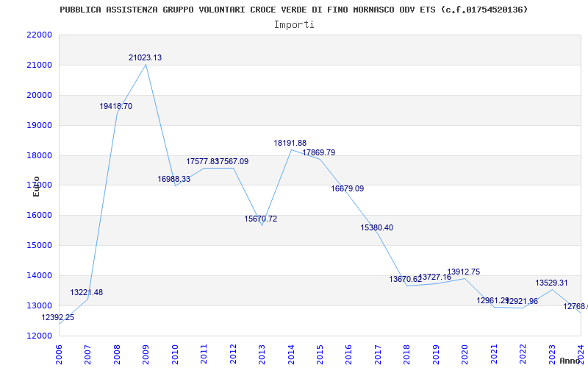588x368 pixels.
Task: Click the y-axis tick 15000
Action: 39,245
